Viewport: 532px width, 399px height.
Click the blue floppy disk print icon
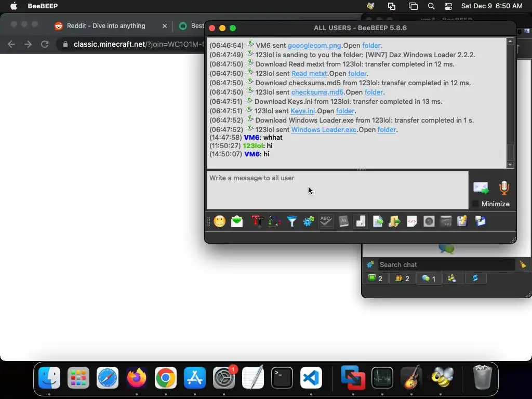[480, 221]
